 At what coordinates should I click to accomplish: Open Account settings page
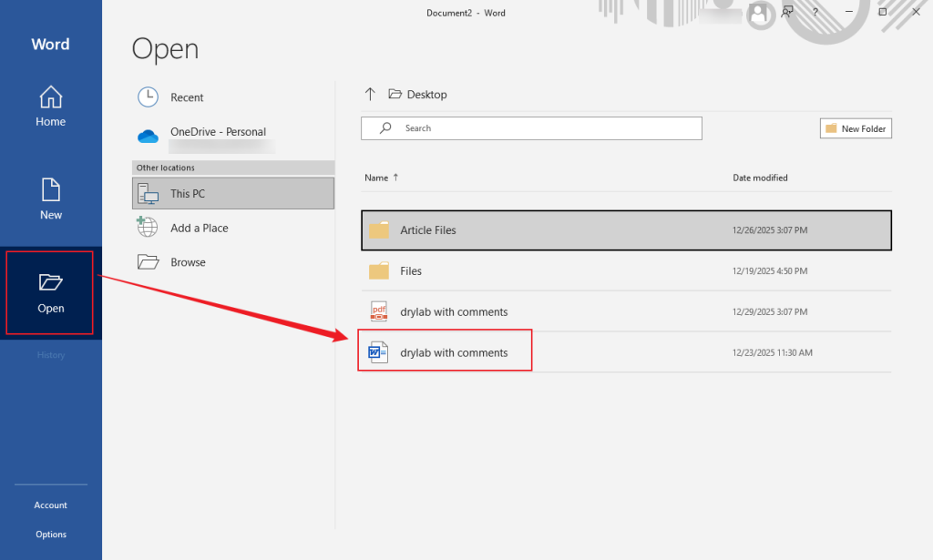point(51,505)
